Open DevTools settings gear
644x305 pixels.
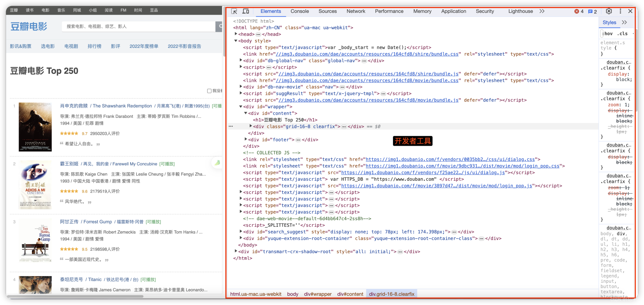tap(609, 11)
